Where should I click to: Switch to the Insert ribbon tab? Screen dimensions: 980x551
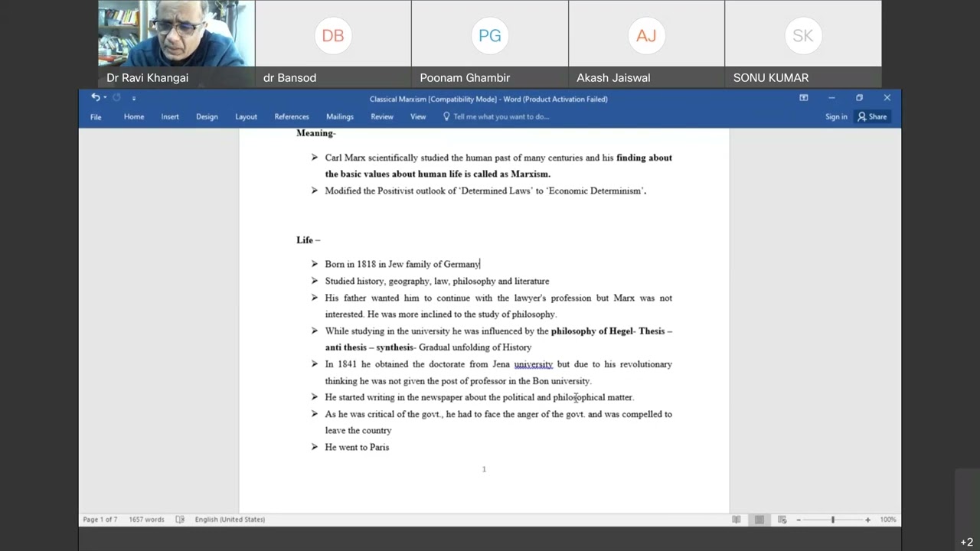pyautogui.click(x=170, y=117)
